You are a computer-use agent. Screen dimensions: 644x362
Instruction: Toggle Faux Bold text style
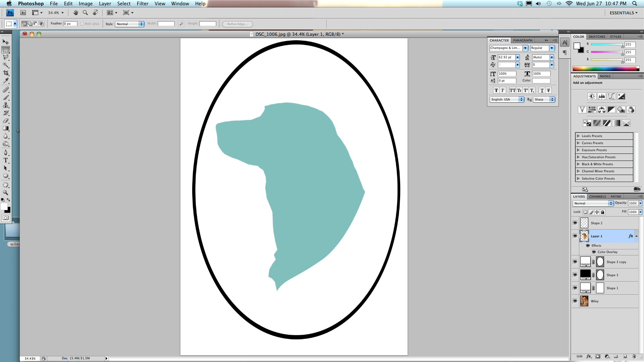click(496, 90)
